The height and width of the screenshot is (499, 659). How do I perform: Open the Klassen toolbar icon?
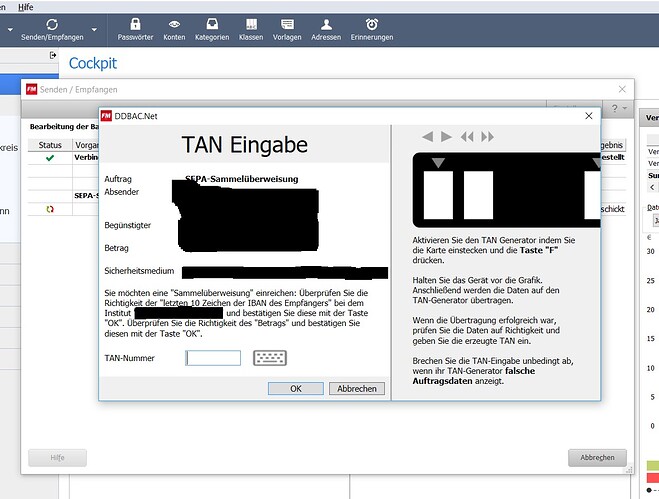(x=251, y=24)
